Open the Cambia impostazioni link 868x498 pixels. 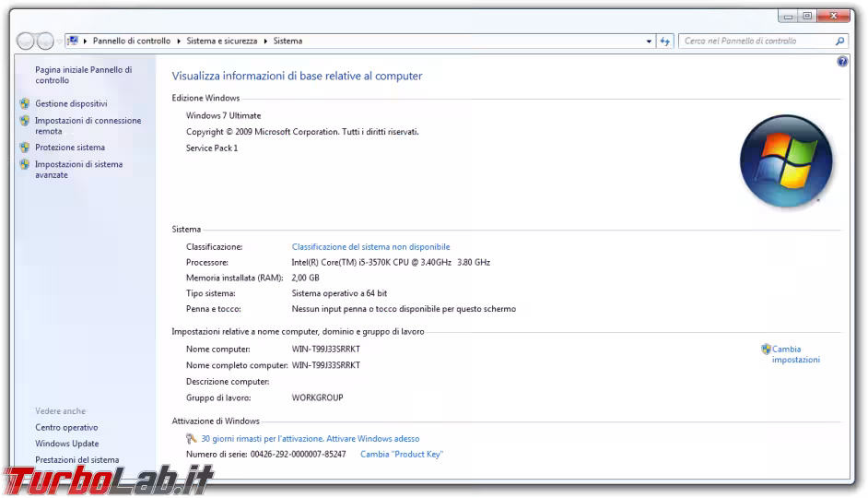pos(794,355)
